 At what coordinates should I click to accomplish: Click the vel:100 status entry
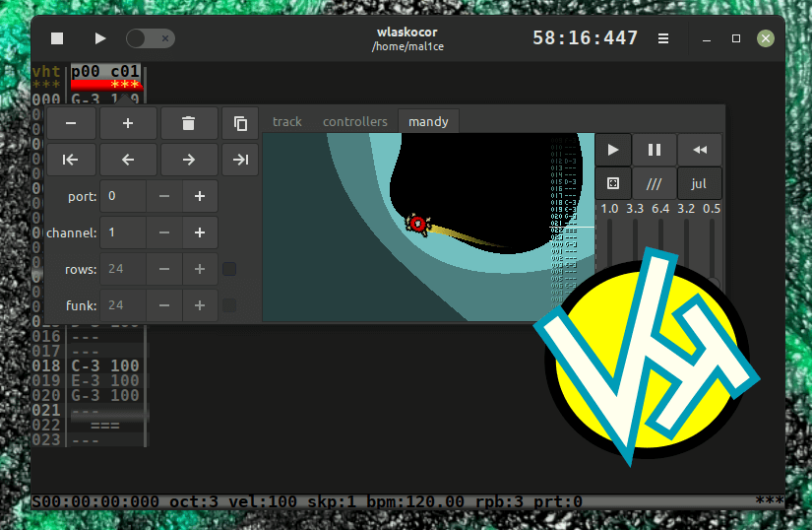263,502
